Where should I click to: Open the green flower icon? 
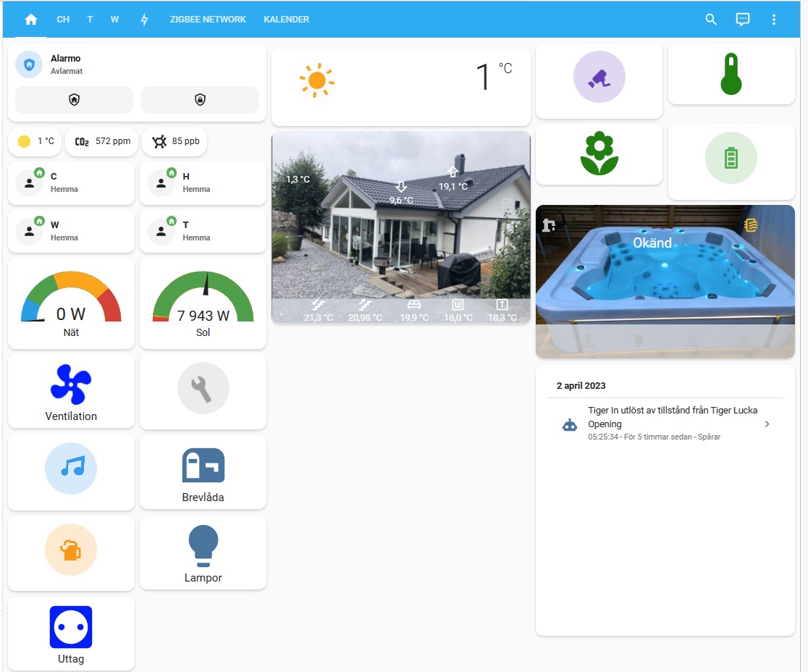[x=599, y=154]
